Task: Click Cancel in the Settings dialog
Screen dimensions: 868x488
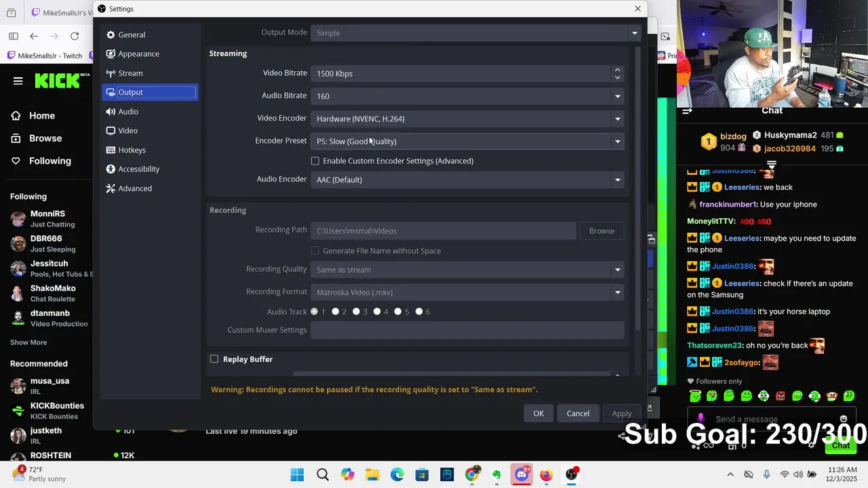Action: pyautogui.click(x=578, y=413)
